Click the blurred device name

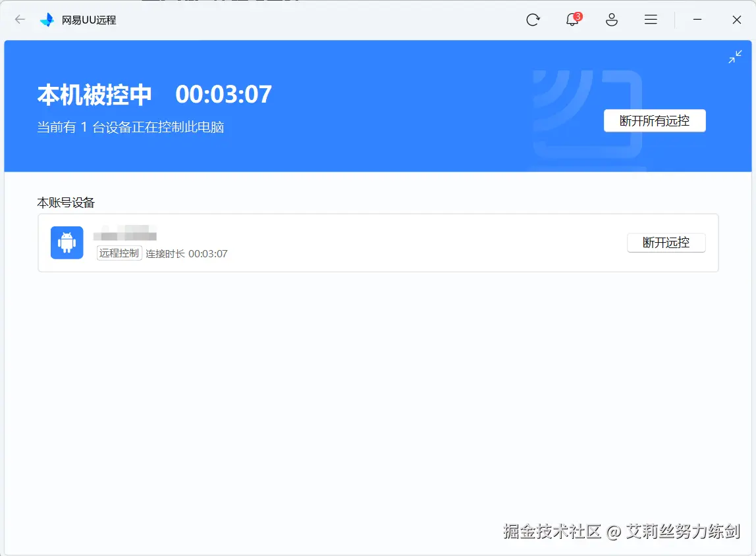point(125,233)
